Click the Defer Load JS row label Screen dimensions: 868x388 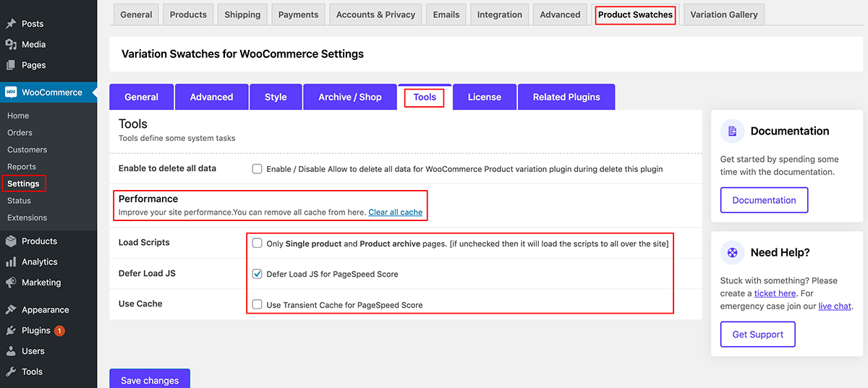click(x=147, y=273)
